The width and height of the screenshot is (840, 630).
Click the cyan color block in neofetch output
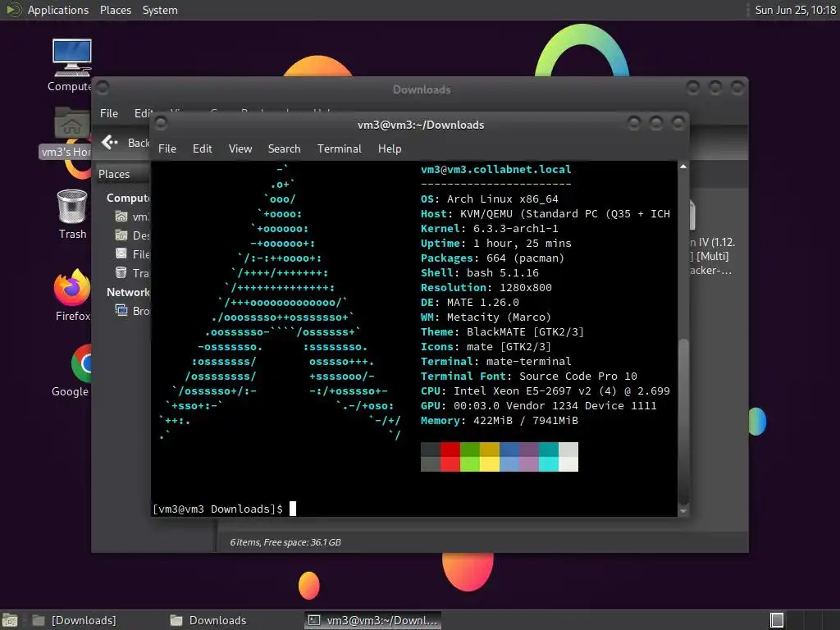(x=549, y=456)
